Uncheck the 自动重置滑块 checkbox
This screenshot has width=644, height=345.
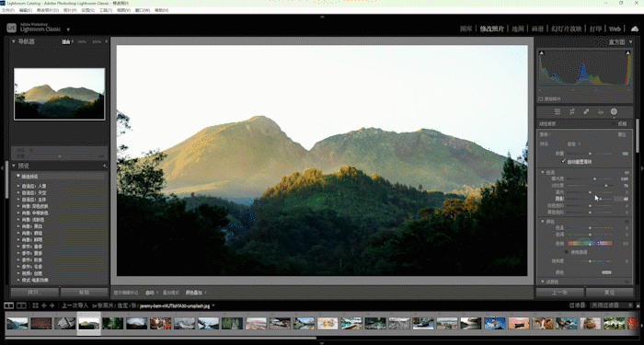[563, 161]
